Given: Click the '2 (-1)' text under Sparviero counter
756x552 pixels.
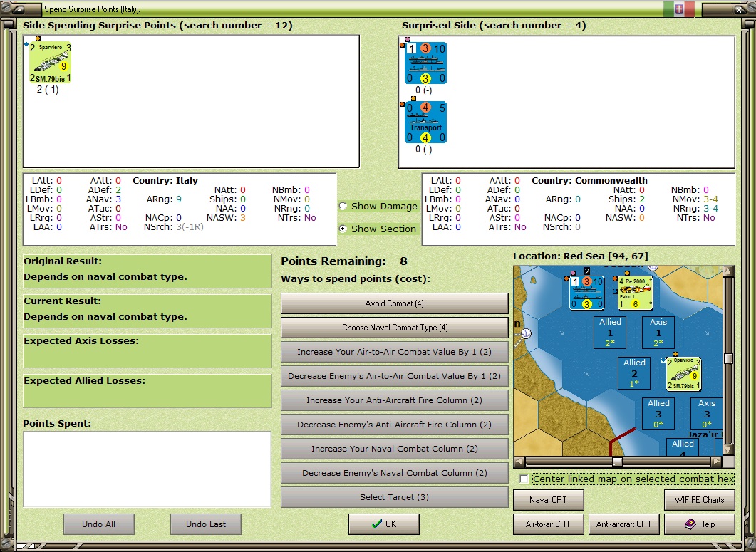Looking at the screenshot, I should pos(48,90).
